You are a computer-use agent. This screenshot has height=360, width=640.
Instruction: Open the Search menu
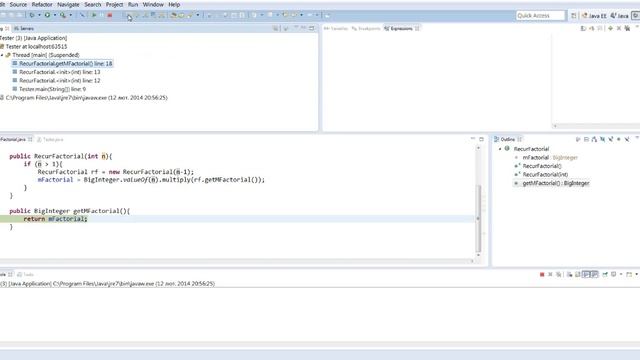(93, 4)
